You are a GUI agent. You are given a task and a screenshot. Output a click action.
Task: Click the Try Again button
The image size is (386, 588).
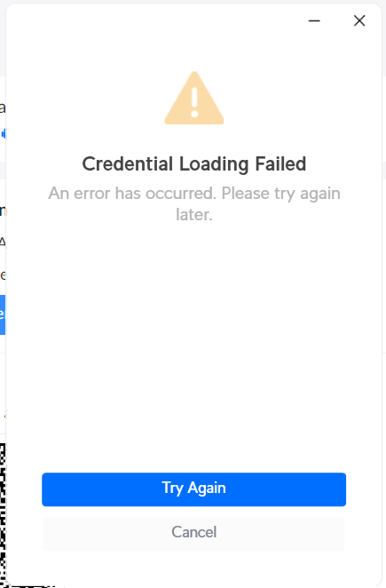tap(193, 489)
